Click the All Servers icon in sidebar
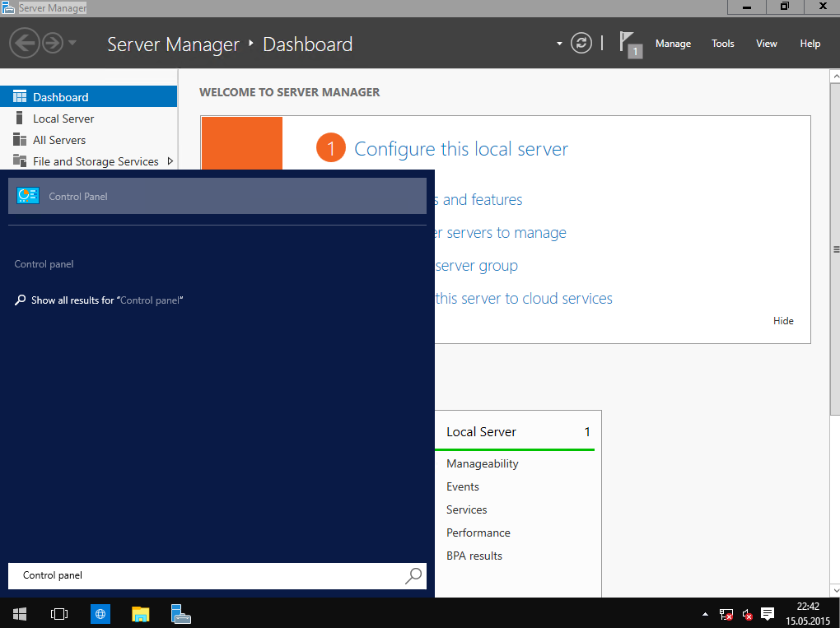Viewport: 840px width, 628px height. (20, 139)
